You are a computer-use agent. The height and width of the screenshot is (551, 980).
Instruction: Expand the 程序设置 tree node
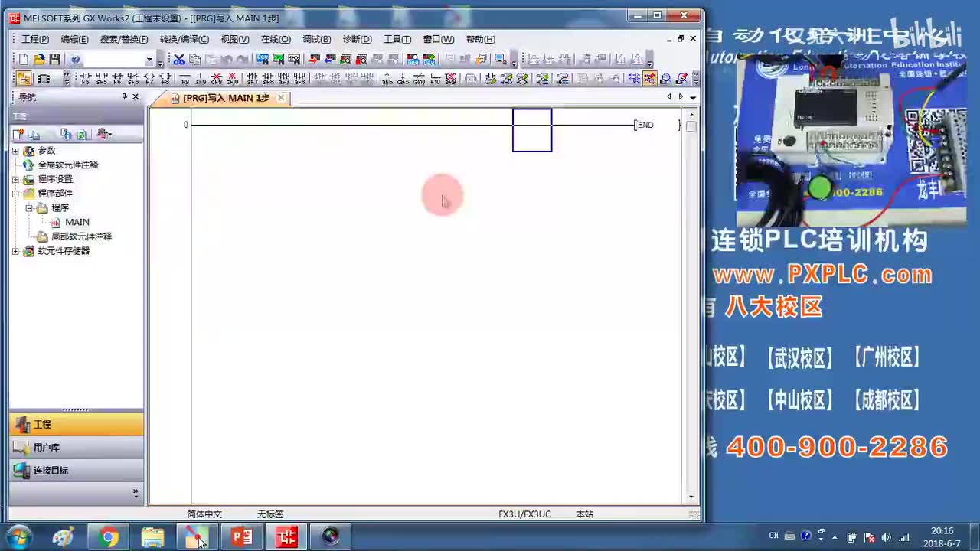(x=15, y=179)
